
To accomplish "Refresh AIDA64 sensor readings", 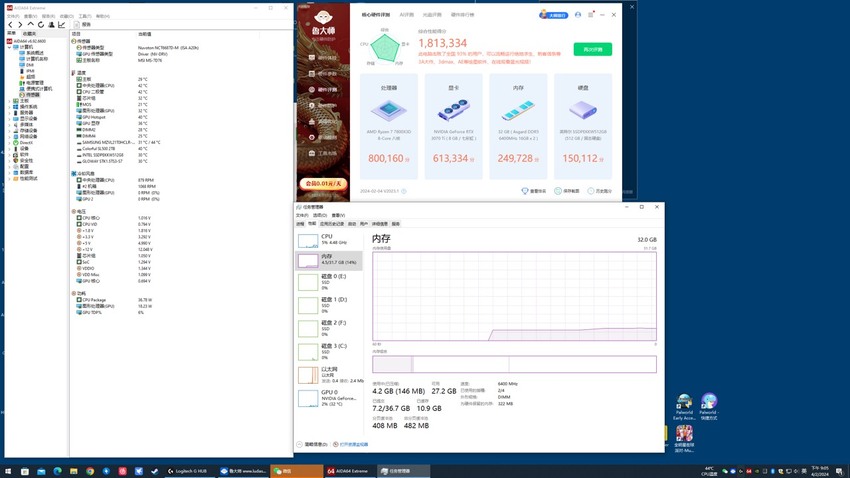I will pos(41,24).
